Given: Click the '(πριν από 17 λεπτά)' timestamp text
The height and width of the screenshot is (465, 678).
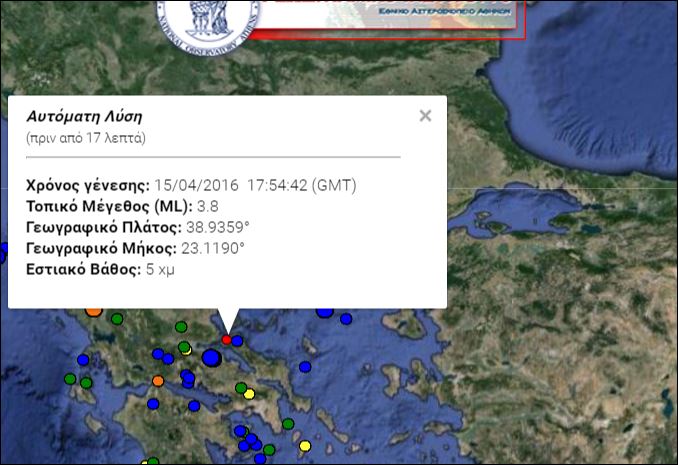Looking at the screenshot, I should (86, 138).
